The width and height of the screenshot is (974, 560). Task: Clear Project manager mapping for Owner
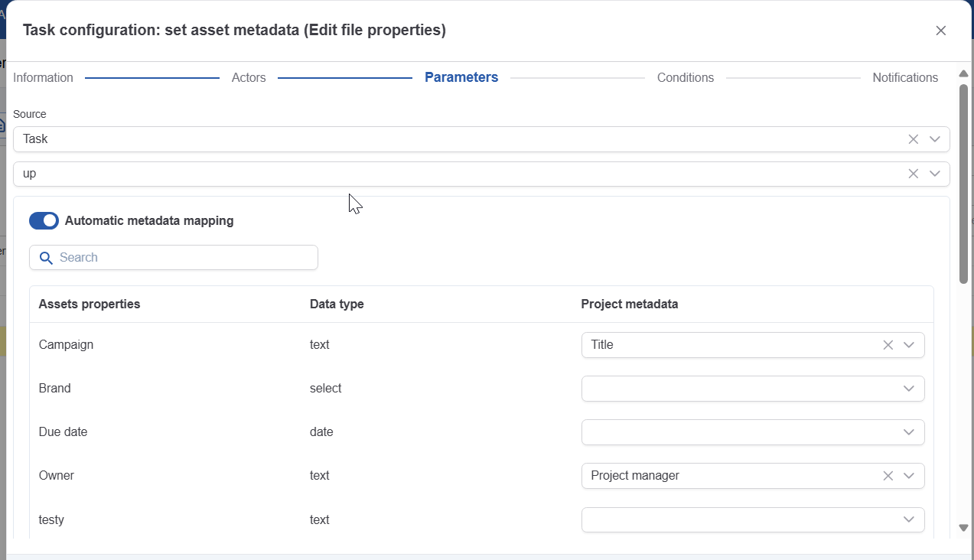pos(888,476)
